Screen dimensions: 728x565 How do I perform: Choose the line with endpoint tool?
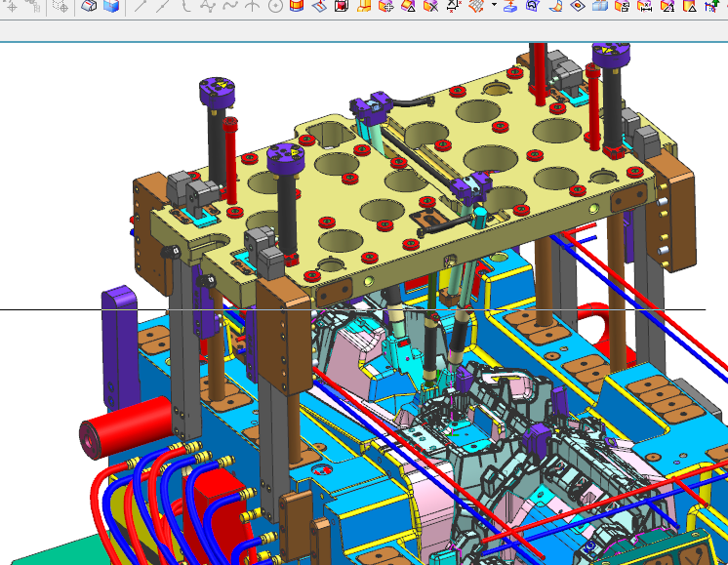click(x=140, y=6)
